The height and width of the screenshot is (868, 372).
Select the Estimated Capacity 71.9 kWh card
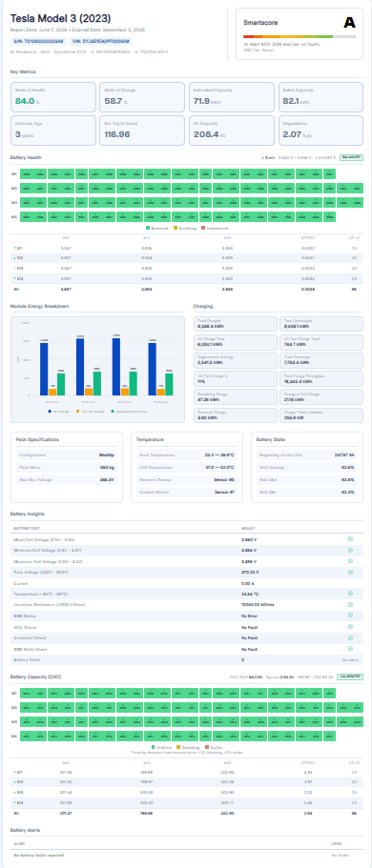point(231,97)
